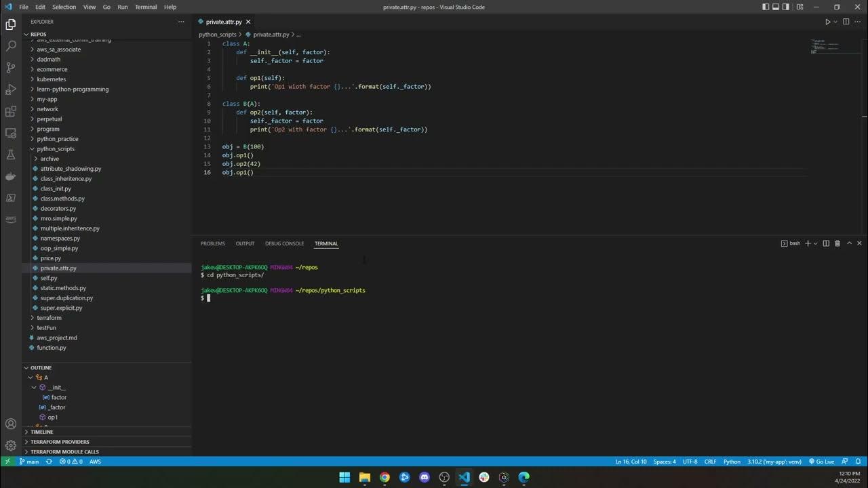Screen dimensions: 868x488
Task: Open Source Control view in activity bar
Action: pos(11,68)
